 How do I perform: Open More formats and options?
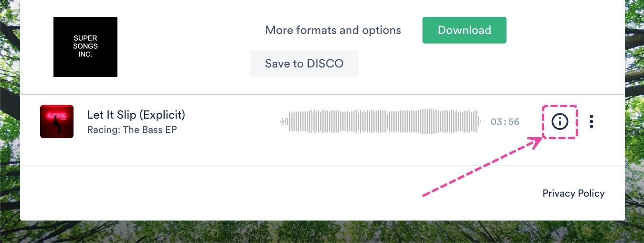point(333,30)
